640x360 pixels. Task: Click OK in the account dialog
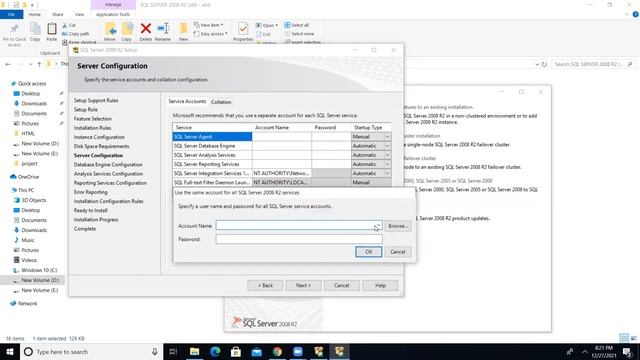click(369, 252)
